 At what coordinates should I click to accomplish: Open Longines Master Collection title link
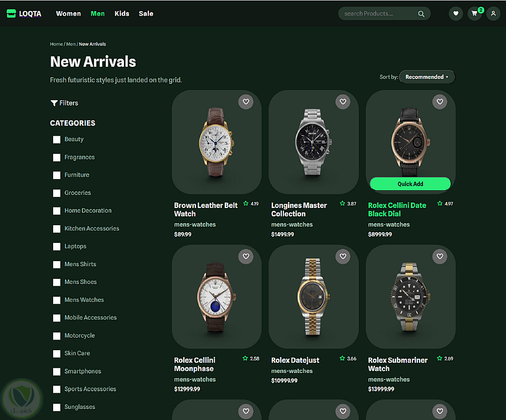coord(299,209)
